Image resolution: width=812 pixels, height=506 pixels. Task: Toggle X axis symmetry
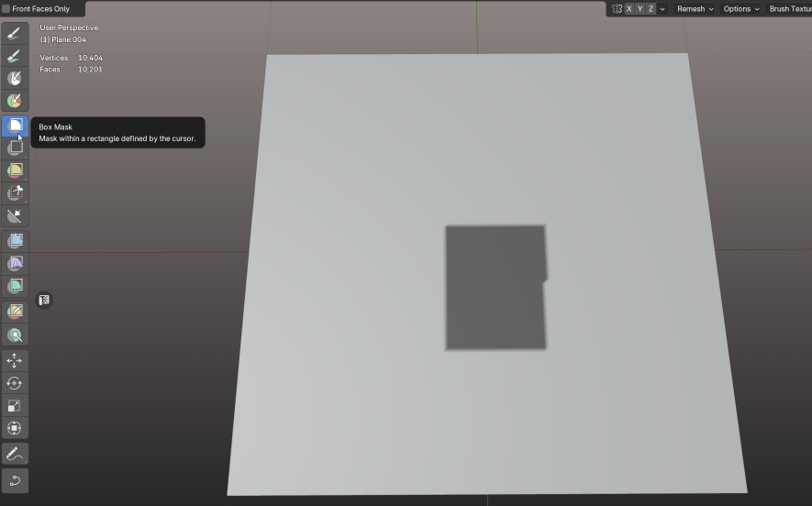click(x=628, y=9)
